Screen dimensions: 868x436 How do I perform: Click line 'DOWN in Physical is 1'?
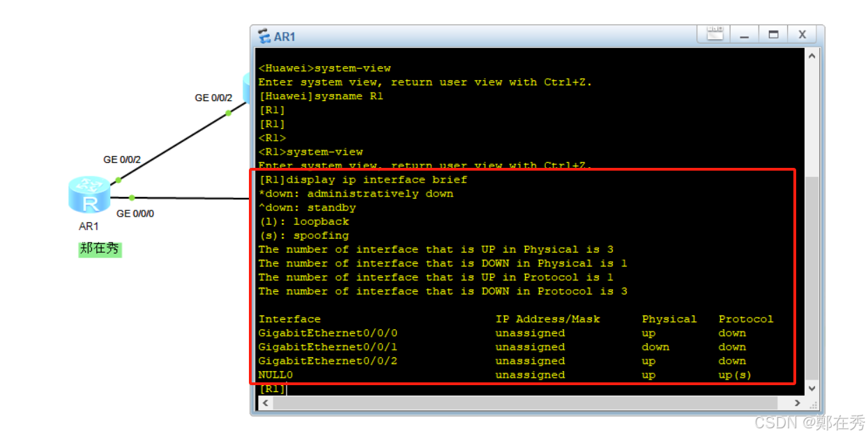443,263
